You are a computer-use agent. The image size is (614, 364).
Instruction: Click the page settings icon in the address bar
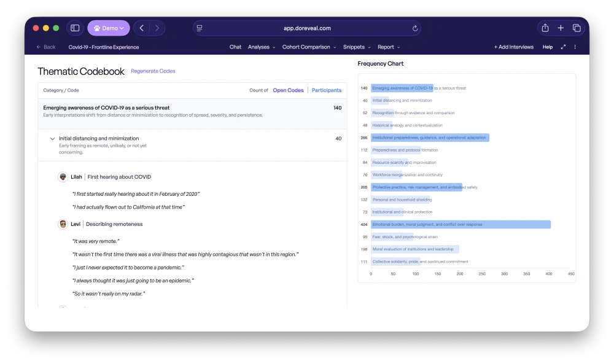pyautogui.click(x=200, y=28)
